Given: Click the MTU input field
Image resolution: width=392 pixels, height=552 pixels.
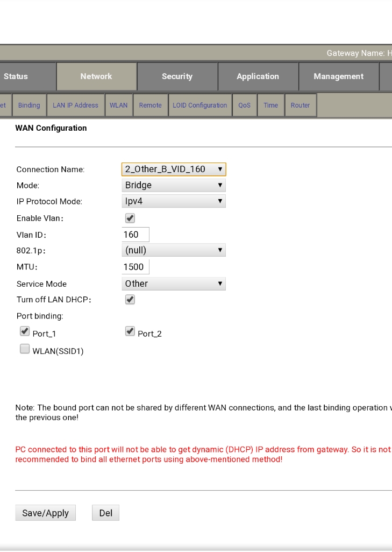Looking at the screenshot, I should [x=136, y=267].
